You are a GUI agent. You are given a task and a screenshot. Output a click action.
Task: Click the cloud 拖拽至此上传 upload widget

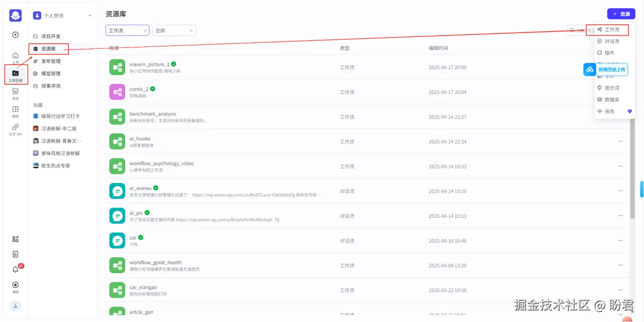(x=605, y=69)
